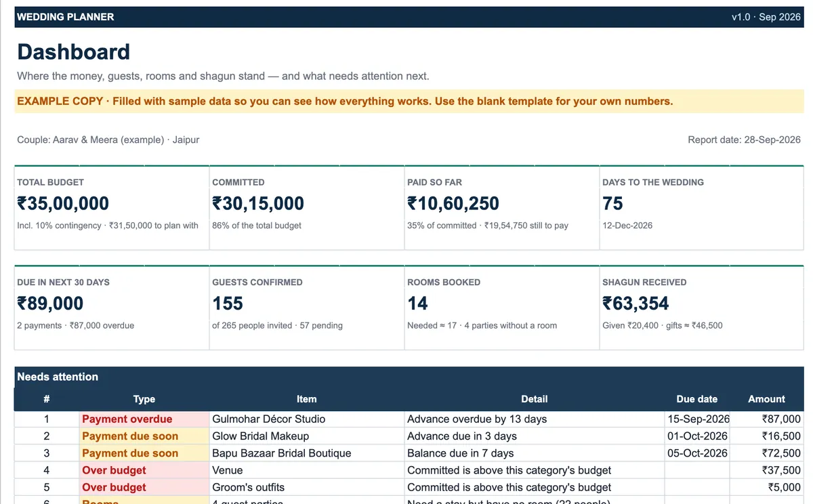
Task: Click the ₹63,354 shagun value
Action: pos(635,303)
